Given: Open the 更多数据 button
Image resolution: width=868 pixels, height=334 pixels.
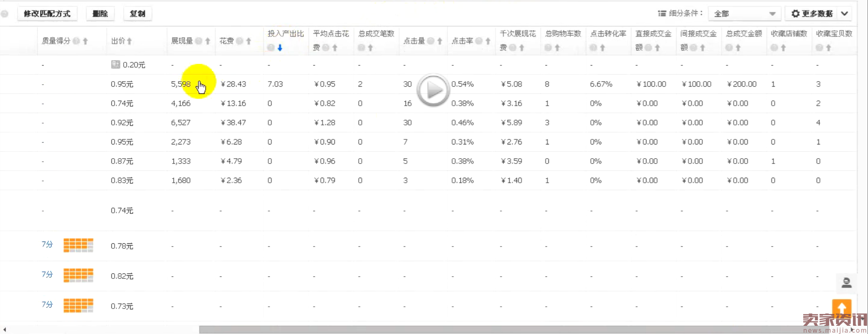Looking at the screenshot, I should pos(812,14).
